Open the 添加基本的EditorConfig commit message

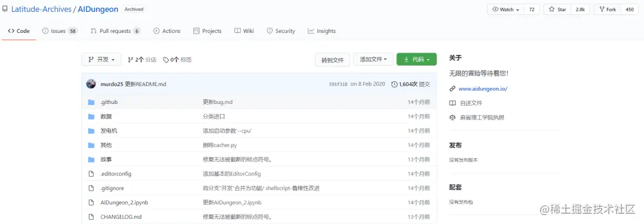[x=231, y=174]
